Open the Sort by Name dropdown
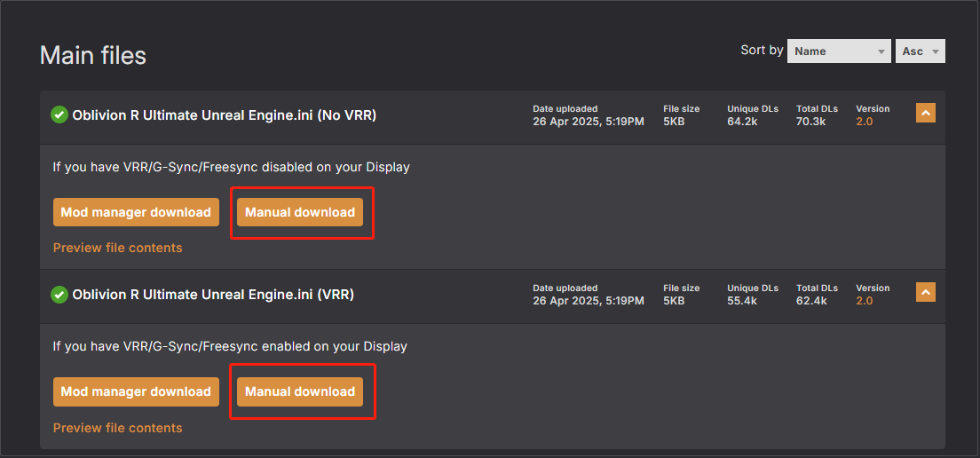This screenshot has width=980, height=458. coord(838,51)
